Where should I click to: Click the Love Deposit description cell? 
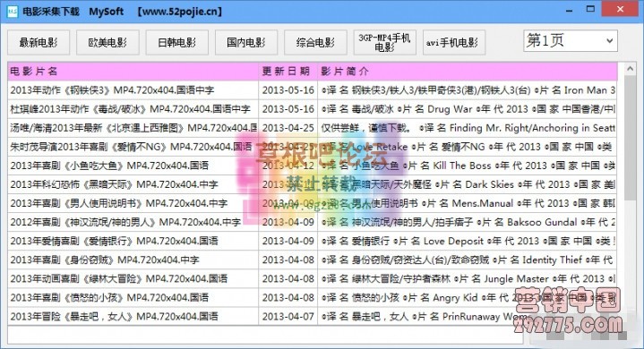(x=468, y=241)
